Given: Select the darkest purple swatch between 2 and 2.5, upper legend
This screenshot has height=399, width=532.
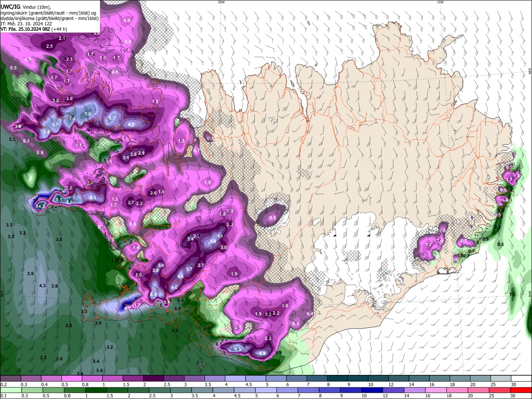Looking at the screenshot, I should coord(153,379).
